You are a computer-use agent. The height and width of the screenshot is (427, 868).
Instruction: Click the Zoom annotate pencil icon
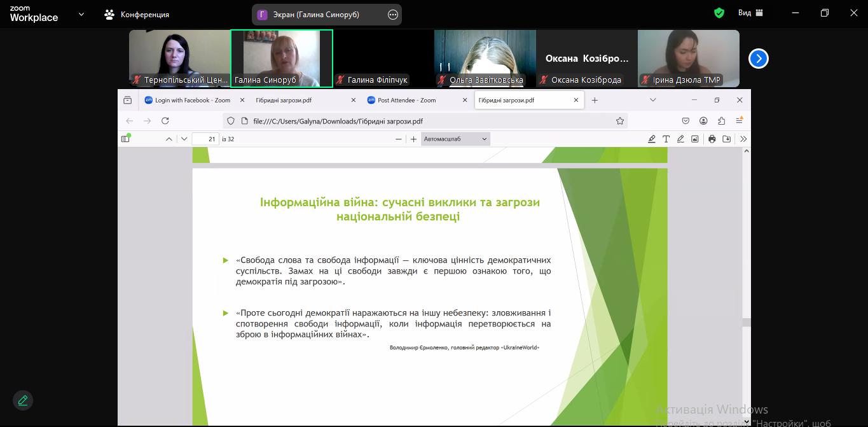coord(23,400)
